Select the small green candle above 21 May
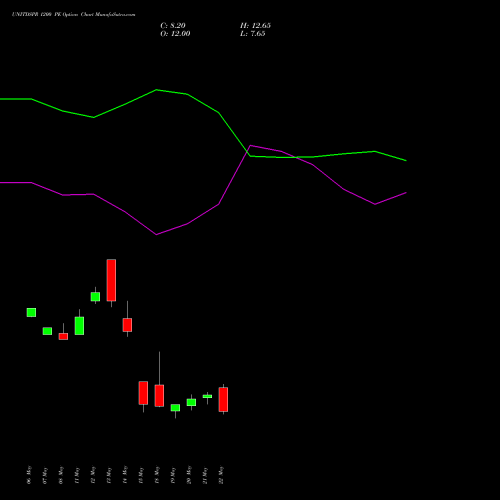The width and height of the screenshot is (500, 500). point(207,396)
